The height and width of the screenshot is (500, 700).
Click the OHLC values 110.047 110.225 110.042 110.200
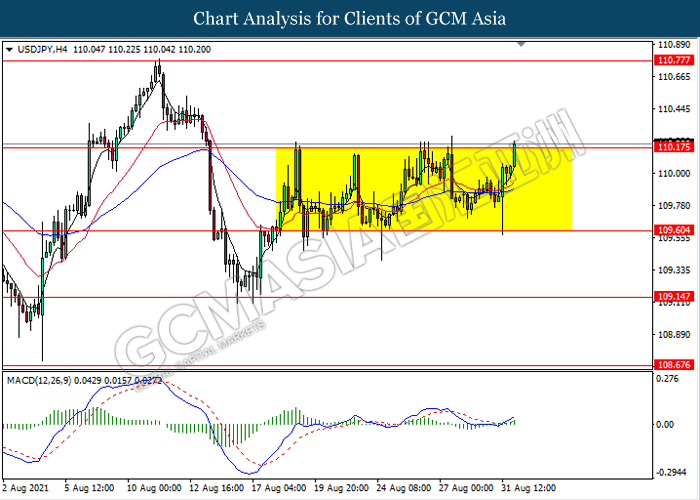click(142, 50)
